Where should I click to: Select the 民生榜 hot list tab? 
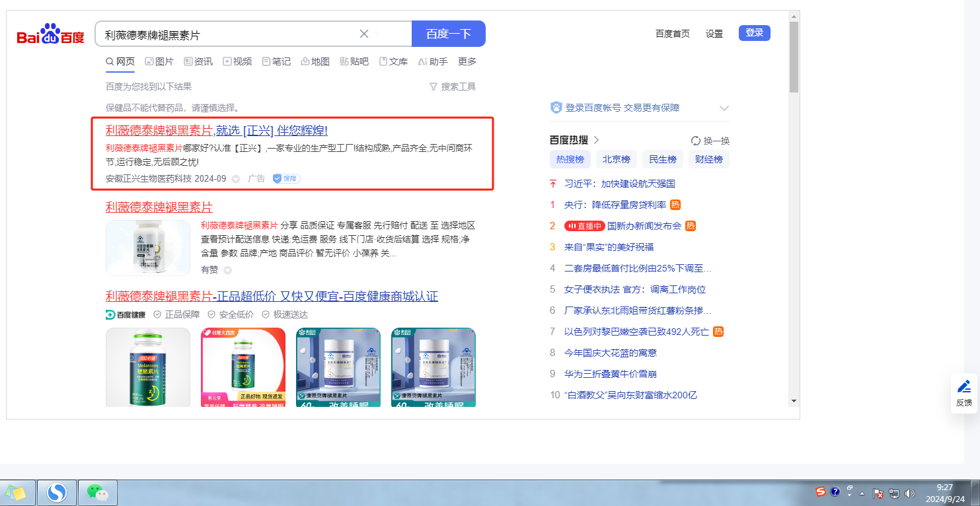(663, 159)
